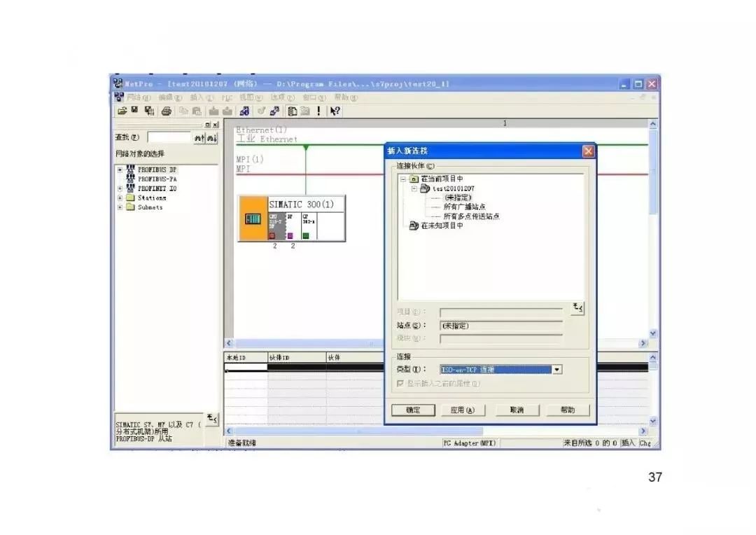Image resolution: width=756 pixels, height=535 pixels.
Task: Click the Download to PLC icon
Action: click(213, 111)
